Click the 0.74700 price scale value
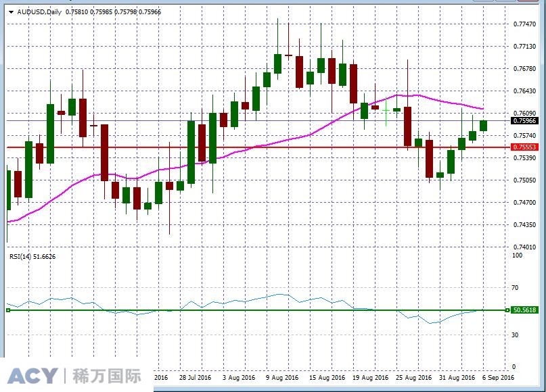Viewport: 546px width, 392px height. tap(525, 203)
